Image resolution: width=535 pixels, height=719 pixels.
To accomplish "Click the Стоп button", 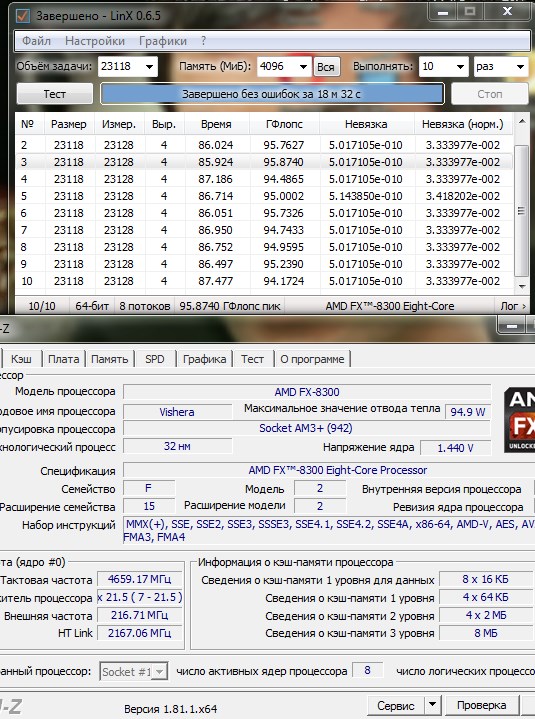I will click(x=490, y=94).
